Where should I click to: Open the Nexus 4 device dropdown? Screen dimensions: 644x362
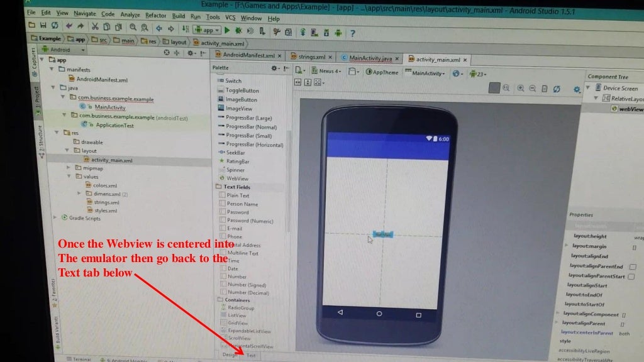[326, 71]
